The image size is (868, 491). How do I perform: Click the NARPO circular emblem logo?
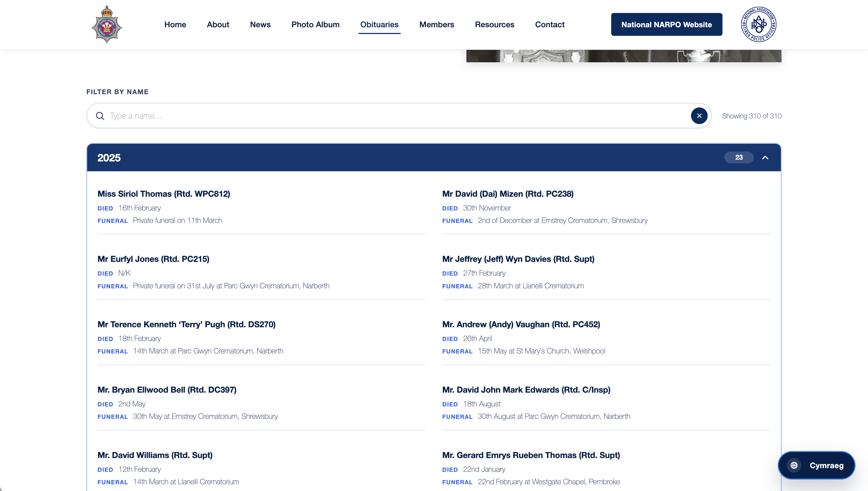pos(759,24)
